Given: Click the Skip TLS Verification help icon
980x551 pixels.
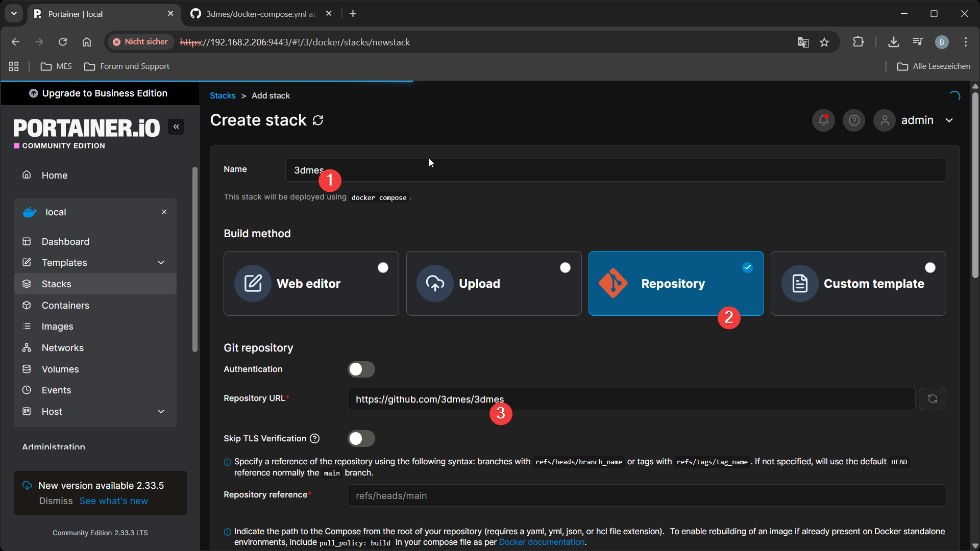Looking at the screenshot, I should pyautogui.click(x=315, y=439).
